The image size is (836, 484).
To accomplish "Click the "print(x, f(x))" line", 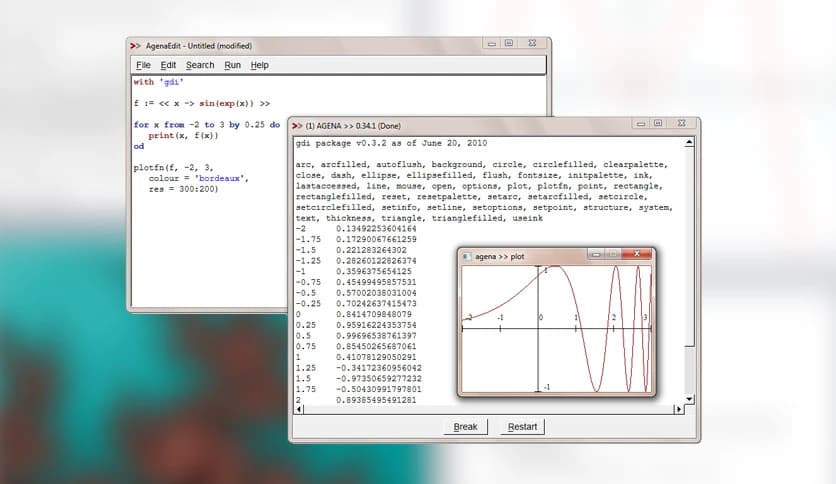I will [183, 135].
